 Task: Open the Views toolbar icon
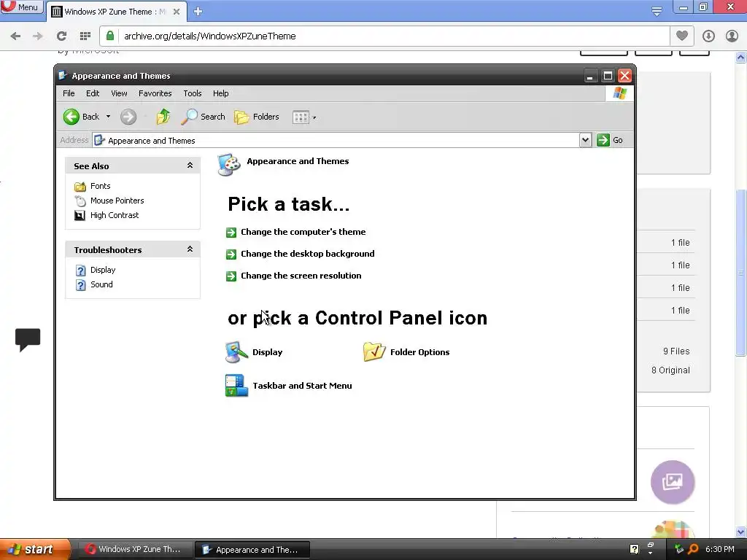pos(301,117)
